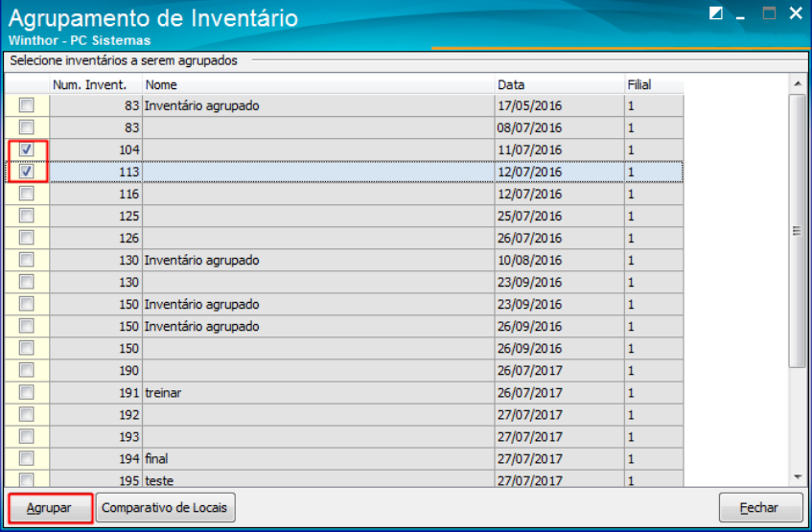
Task: Open Comparativo de Locais
Action: click(x=165, y=508)
